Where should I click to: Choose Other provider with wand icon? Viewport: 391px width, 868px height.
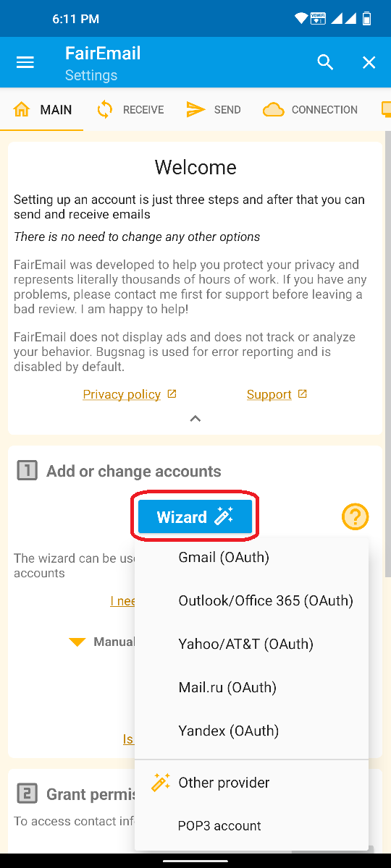click(251, 783)
